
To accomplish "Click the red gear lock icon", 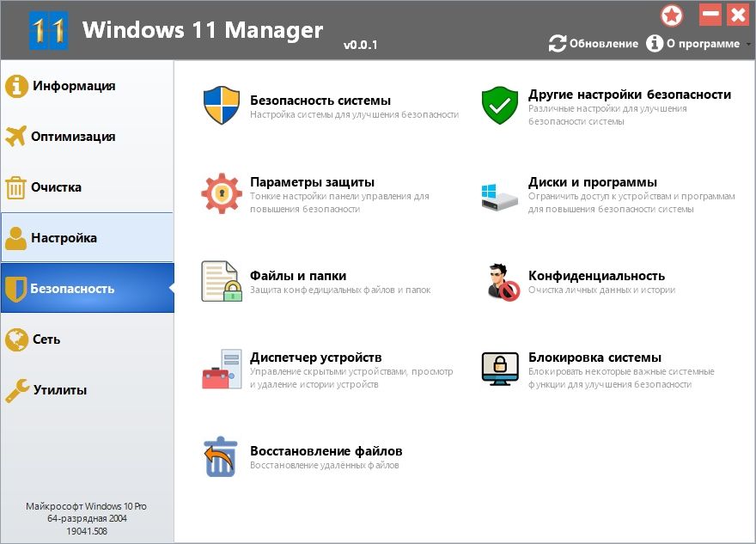I will tap(222, 193).
